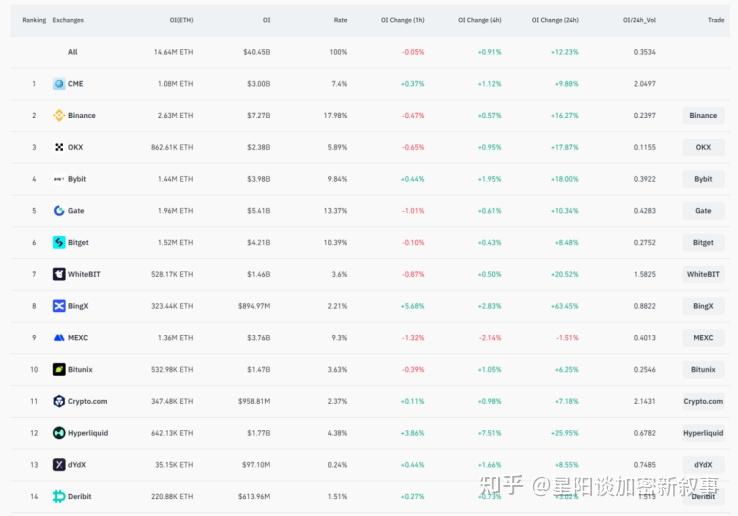738x516 pixels.
Task: Open Bitunix trade button
Action: pyautogui.click(x=703, y=370)
